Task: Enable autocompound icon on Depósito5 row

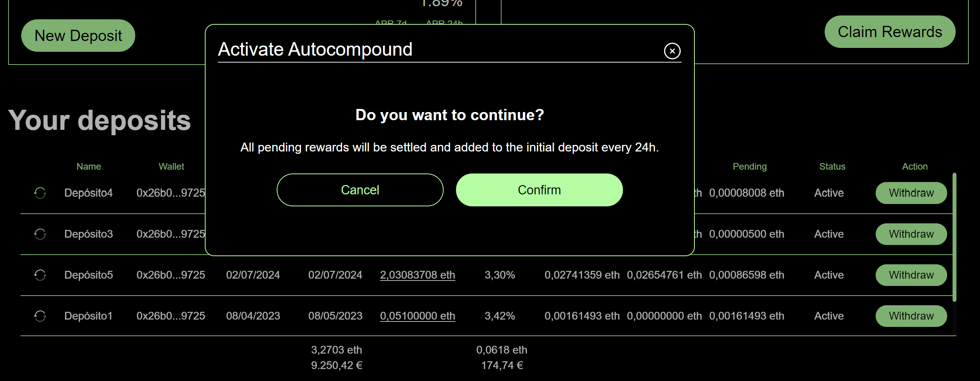Action: pyautogui.click(x=40, y=275)
